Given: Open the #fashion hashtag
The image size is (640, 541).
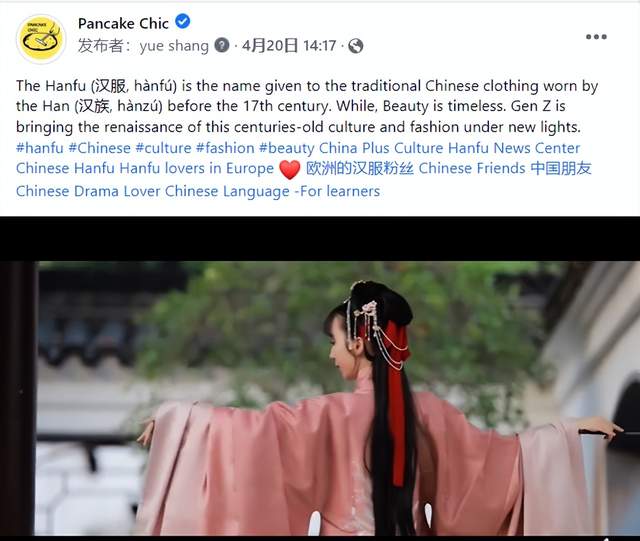Looking at the screenshot, I should pos(225,148).
